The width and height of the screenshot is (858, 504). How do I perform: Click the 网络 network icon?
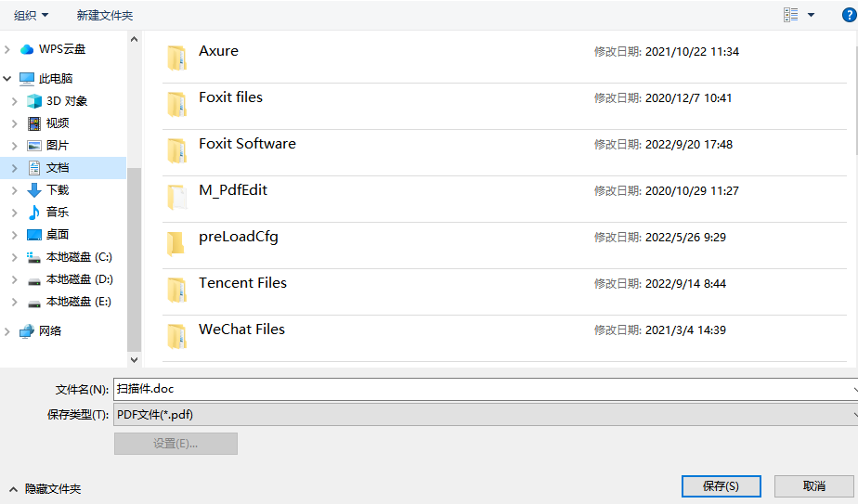coord(27,331)
